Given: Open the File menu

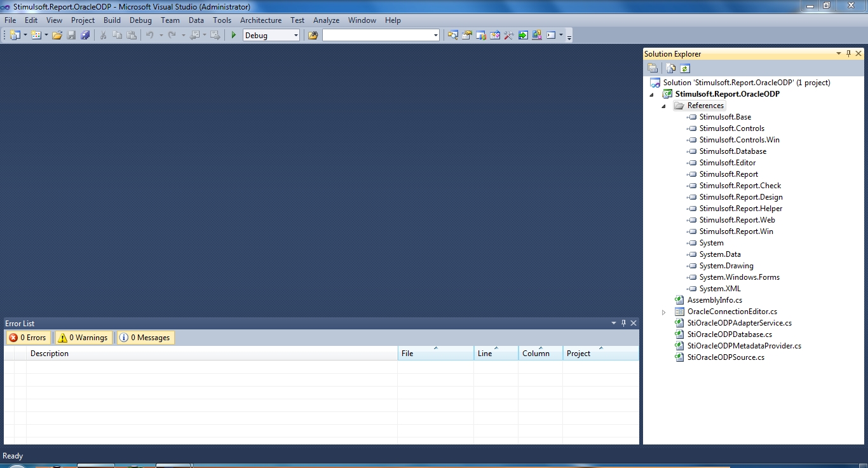Looking at the screenshot, I should pos(10,20).
